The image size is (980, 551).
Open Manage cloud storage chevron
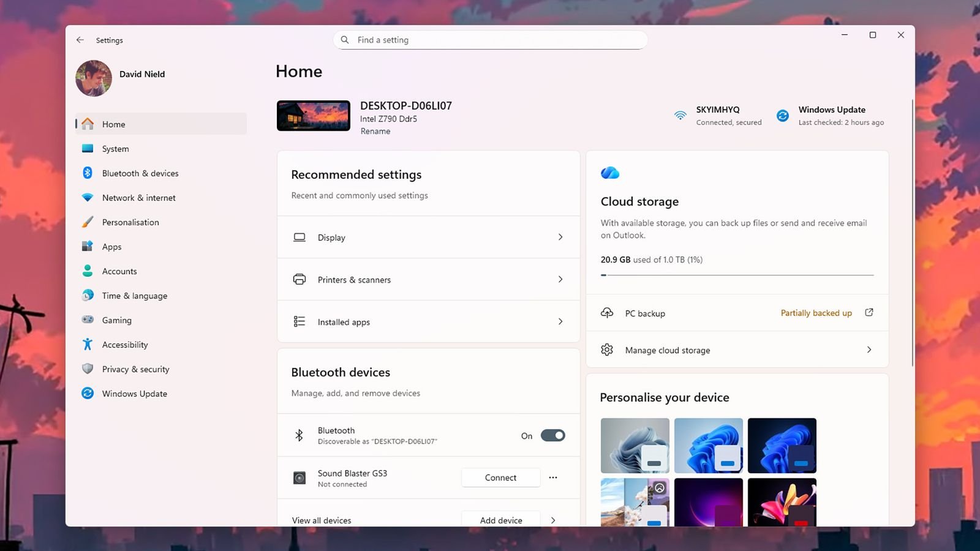click(869, 350)
